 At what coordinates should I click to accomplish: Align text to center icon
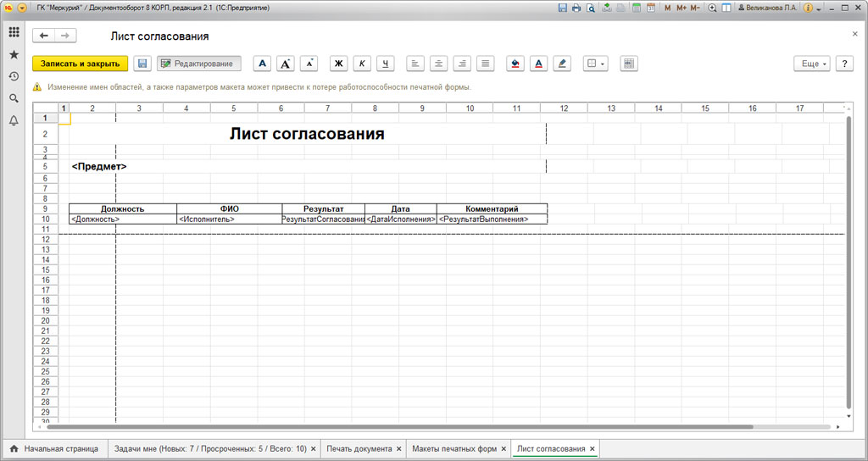coord(438,64)
